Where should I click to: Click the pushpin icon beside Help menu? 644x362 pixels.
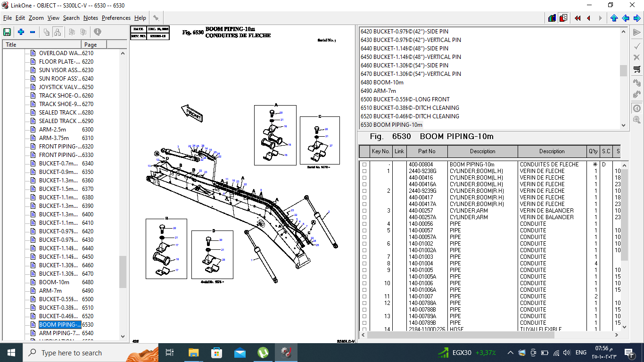pos(156,18)
